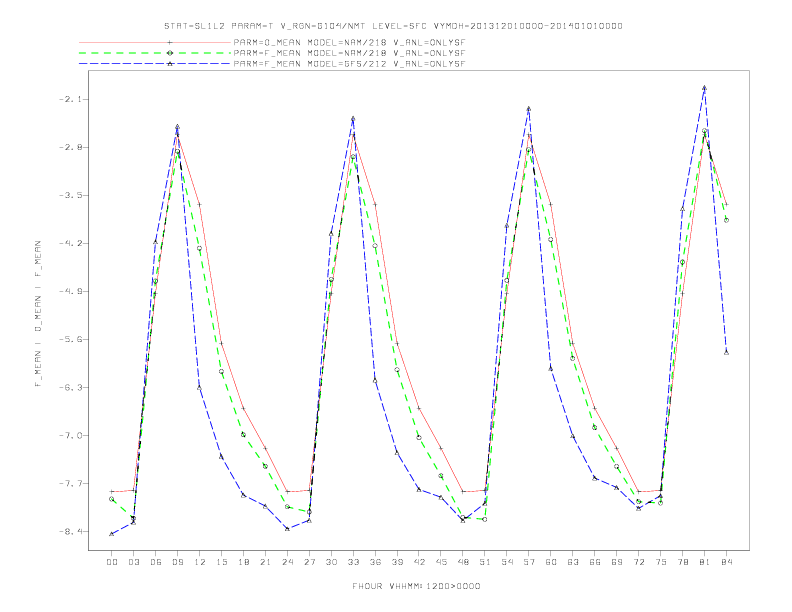Click the 63 forecast hour tick label
The width and height of the screenshot is (792, 612).
click(573, 562)
